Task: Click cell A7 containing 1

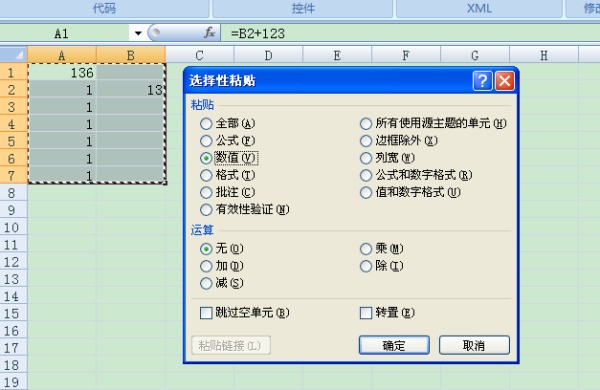Action: [62, 175]
